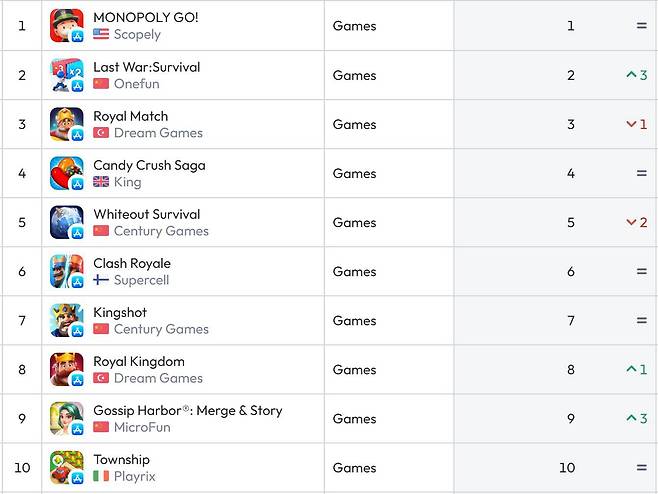Click the Township app icon

[x=67, y=467]
